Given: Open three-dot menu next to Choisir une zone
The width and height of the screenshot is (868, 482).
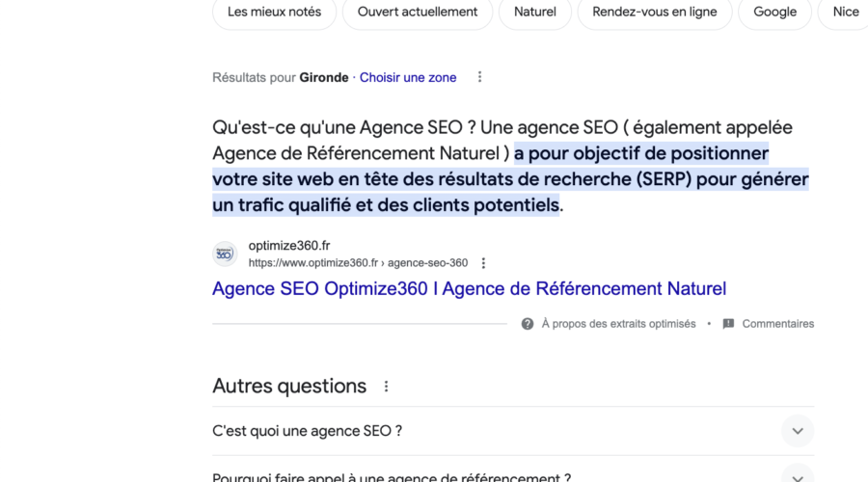Looking at the screenshot, I should tap(480, 77).
